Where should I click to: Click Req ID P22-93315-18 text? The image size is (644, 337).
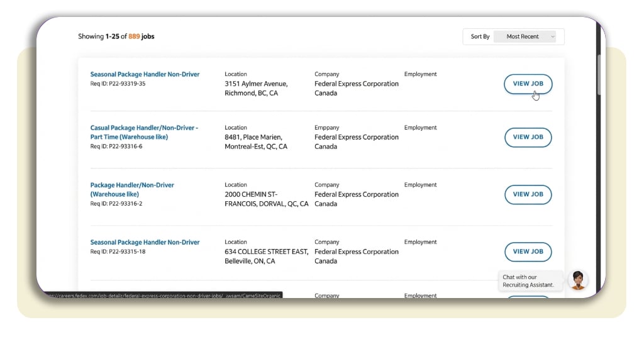coord(118,251)
